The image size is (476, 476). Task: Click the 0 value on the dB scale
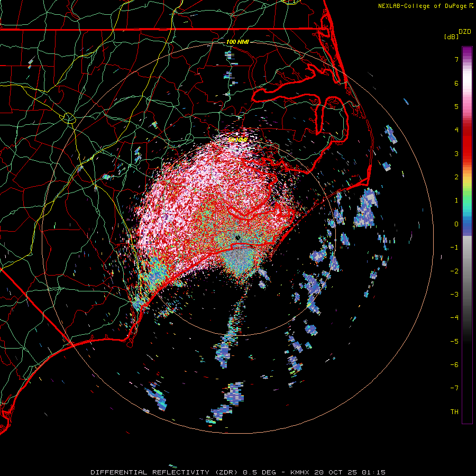456,224
